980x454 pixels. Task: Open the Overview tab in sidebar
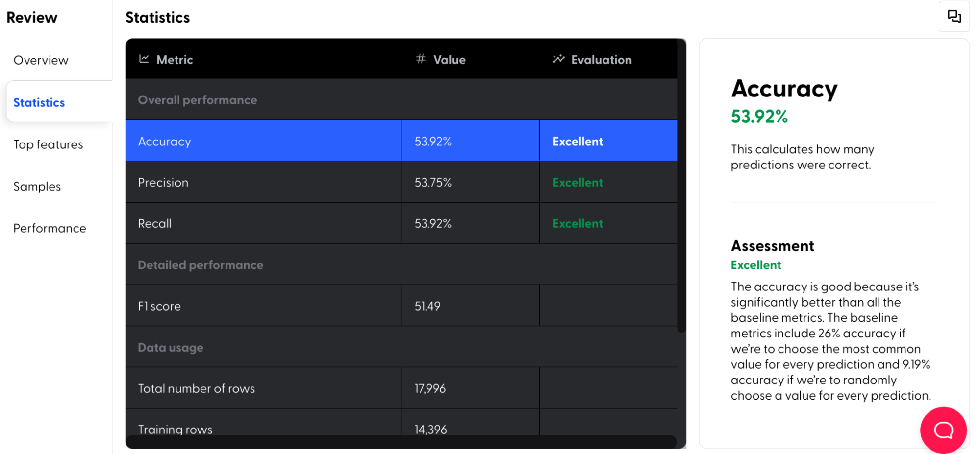[x=41, y=60]
